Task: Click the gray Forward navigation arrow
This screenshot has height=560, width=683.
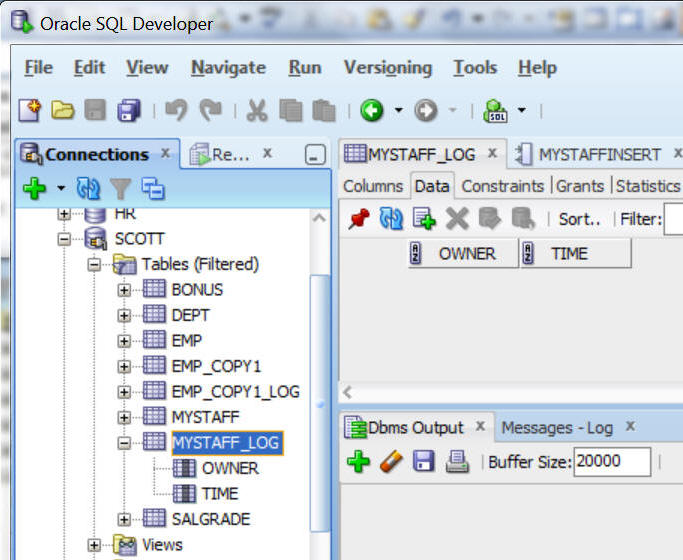Action: tap(426, 110)
